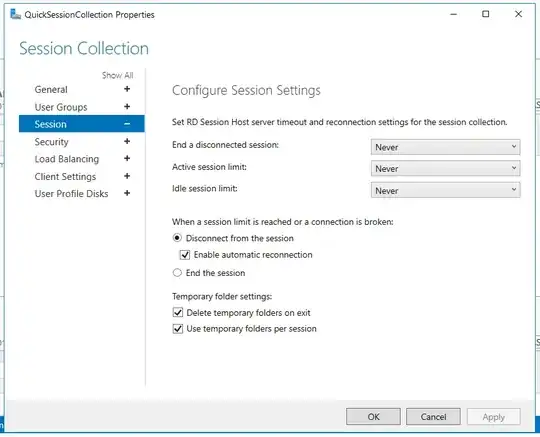Image resolution: width=540 pixels, height=437 pixels.
Task: Select the Session page in sidebar
Action: (82, 124)
